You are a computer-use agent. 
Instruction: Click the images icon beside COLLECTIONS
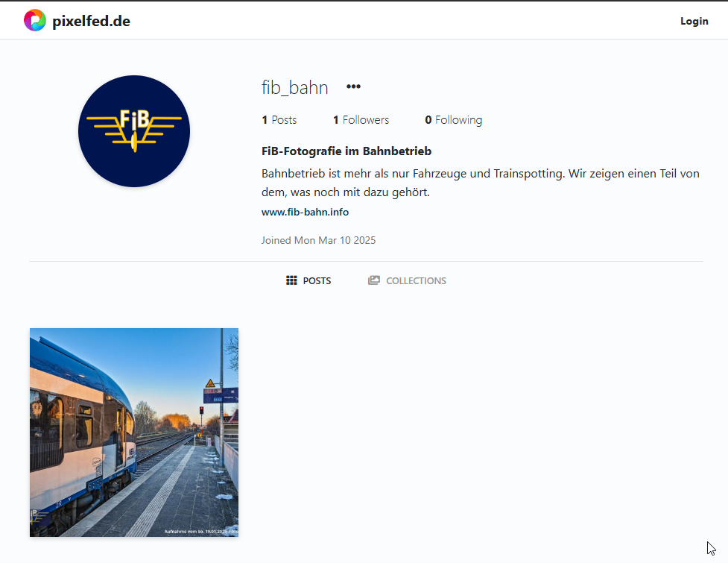click(374, 280)
